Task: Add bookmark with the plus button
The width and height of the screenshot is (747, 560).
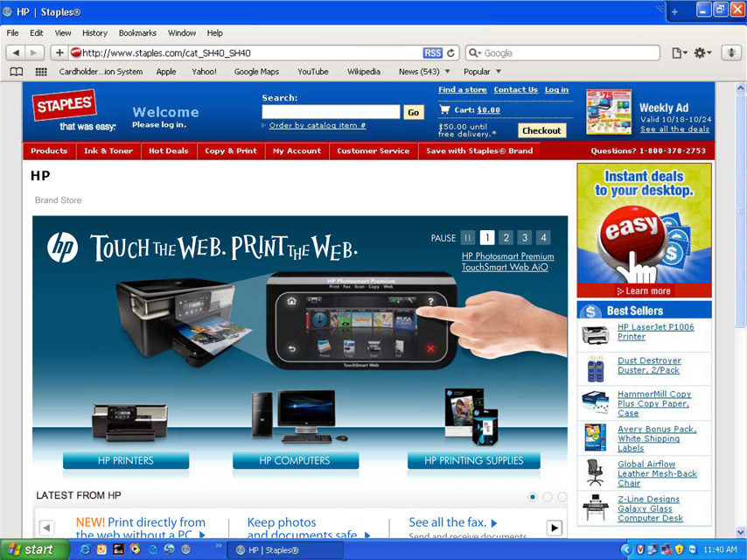Action: [59, 52]
